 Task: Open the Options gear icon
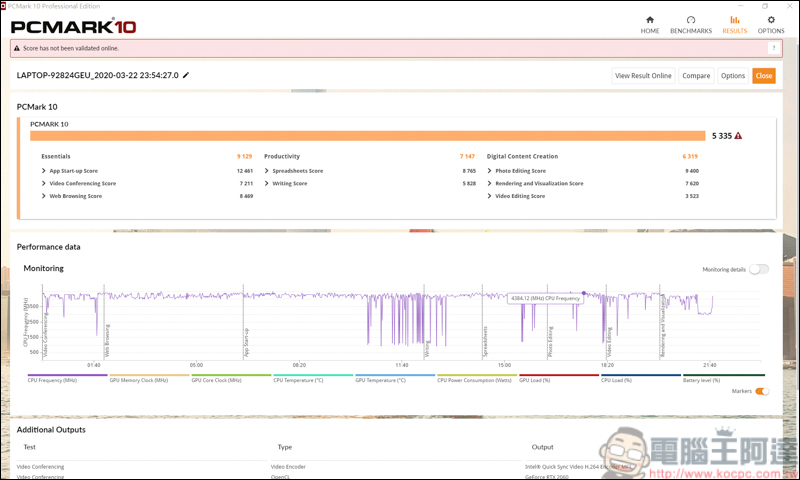click(x=771, y=20)
